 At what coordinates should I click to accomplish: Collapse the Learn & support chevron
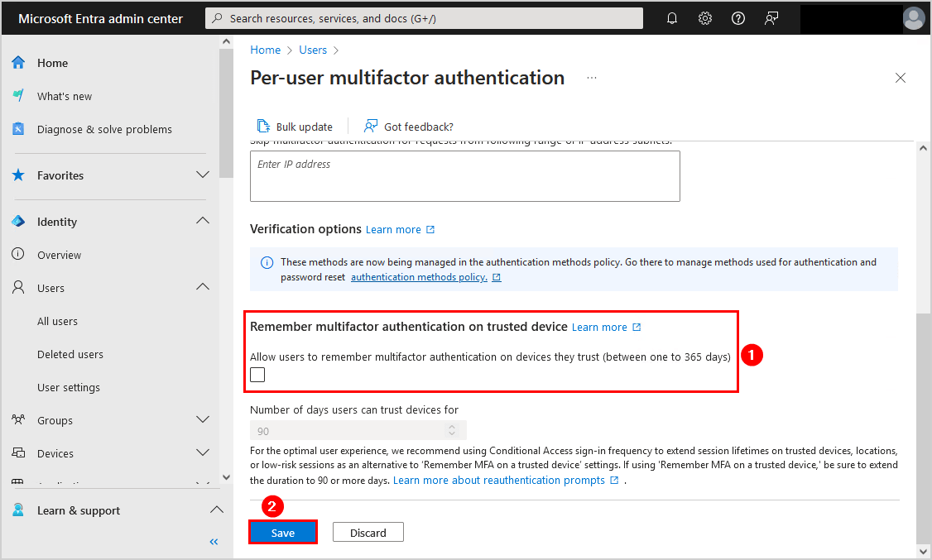click(x=217, y=510)
